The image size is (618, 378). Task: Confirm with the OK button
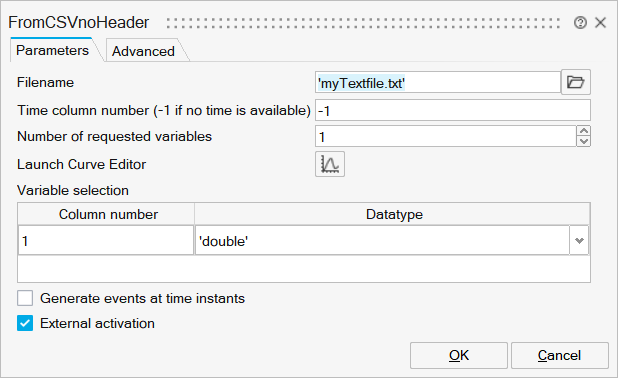click(459, 356)
